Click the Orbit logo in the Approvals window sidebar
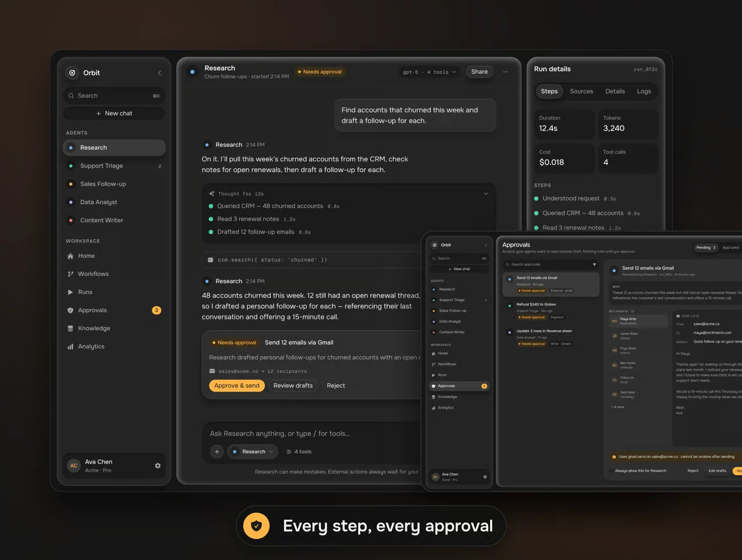 [434, 245]
